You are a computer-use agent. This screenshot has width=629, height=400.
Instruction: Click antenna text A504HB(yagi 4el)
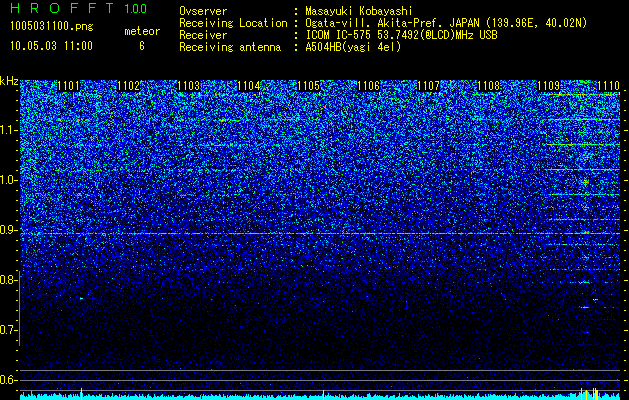coord(353,47)
